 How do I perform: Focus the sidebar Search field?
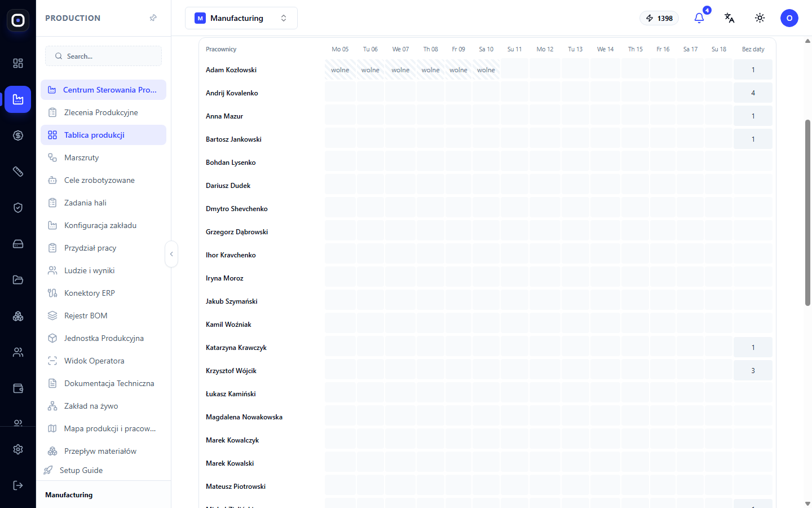pyautogui.click(x=103, y=56)
